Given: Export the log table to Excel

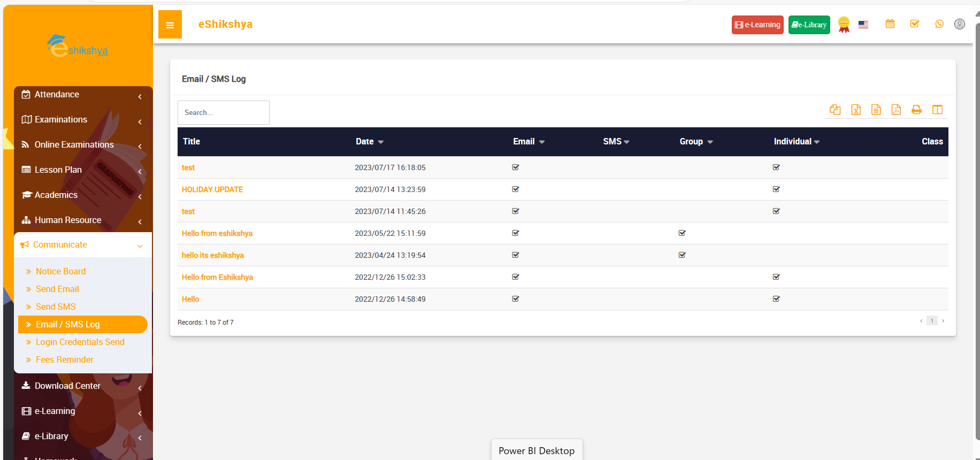Looking at the screenshot, I should [x=856, y=110].
